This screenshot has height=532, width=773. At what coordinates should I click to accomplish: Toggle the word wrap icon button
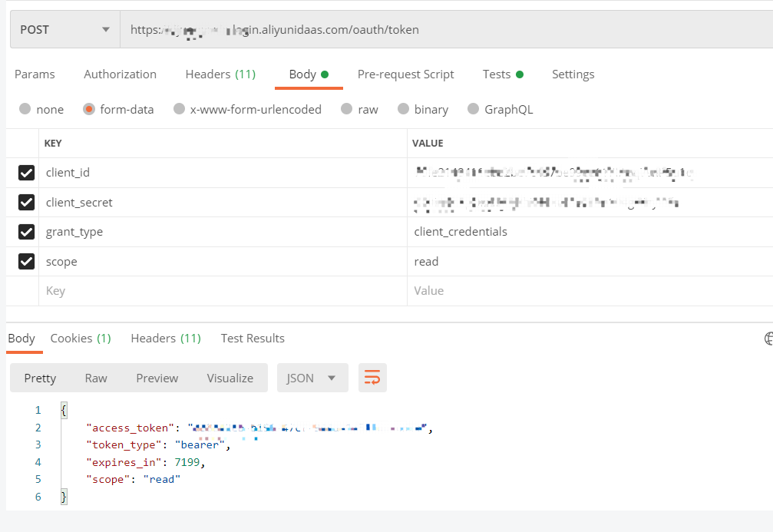[372, 378]
